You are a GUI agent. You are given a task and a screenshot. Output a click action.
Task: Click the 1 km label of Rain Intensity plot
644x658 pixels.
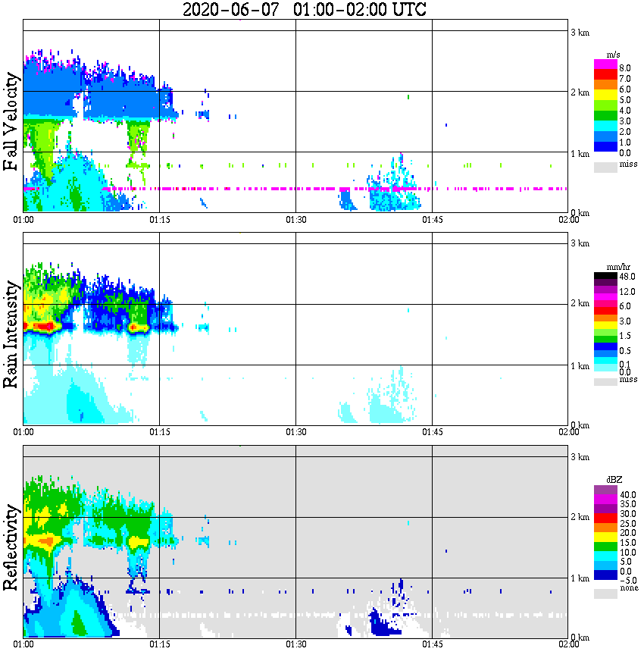580,366
